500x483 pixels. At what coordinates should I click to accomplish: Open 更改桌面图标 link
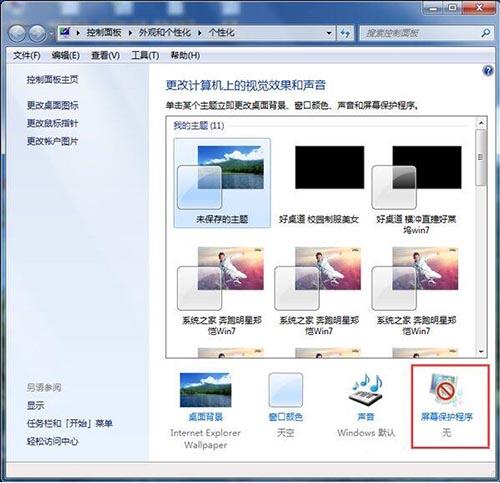[x=52, y=105]
